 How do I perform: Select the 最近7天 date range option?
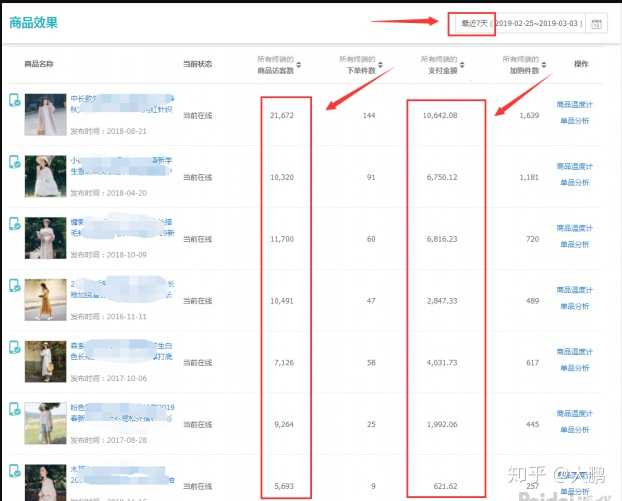471,23
